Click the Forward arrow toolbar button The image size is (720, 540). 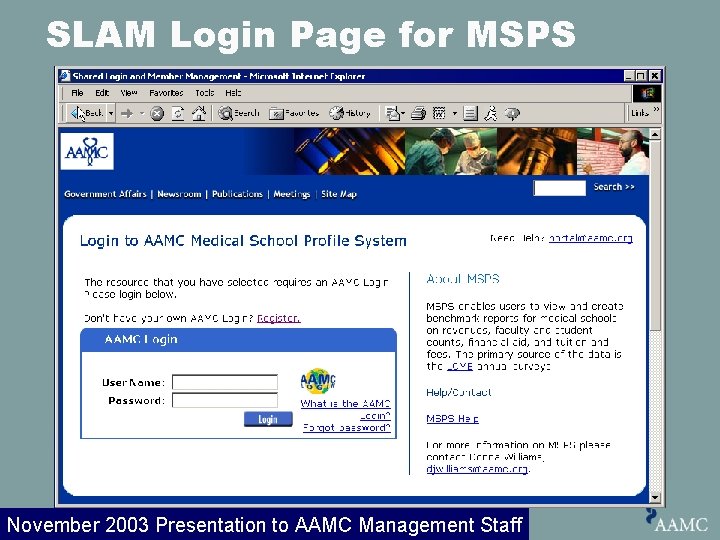[127, 113]
